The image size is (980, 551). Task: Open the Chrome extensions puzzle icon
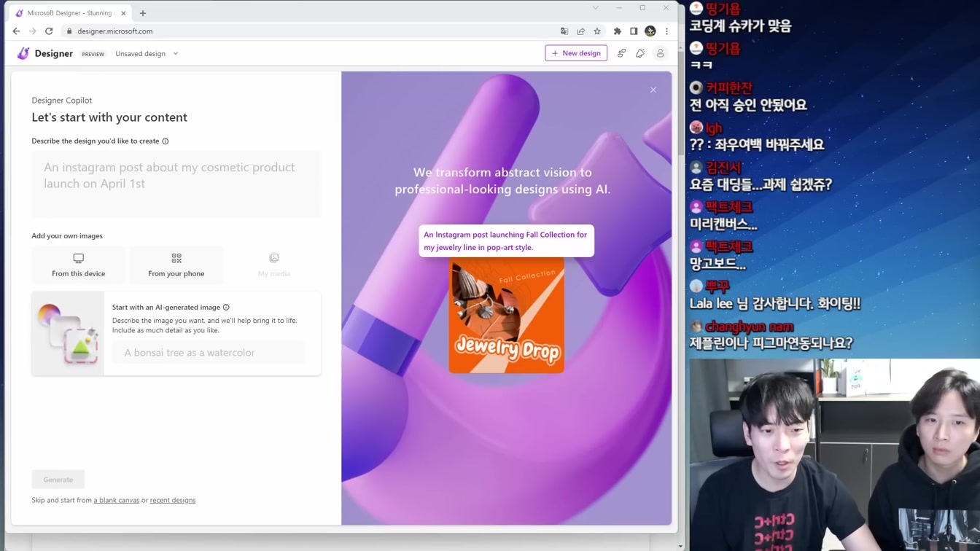(x=618, y=31)
